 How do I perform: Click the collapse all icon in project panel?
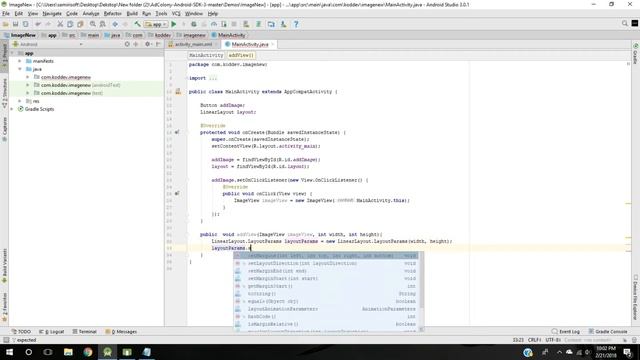(136, 44)
